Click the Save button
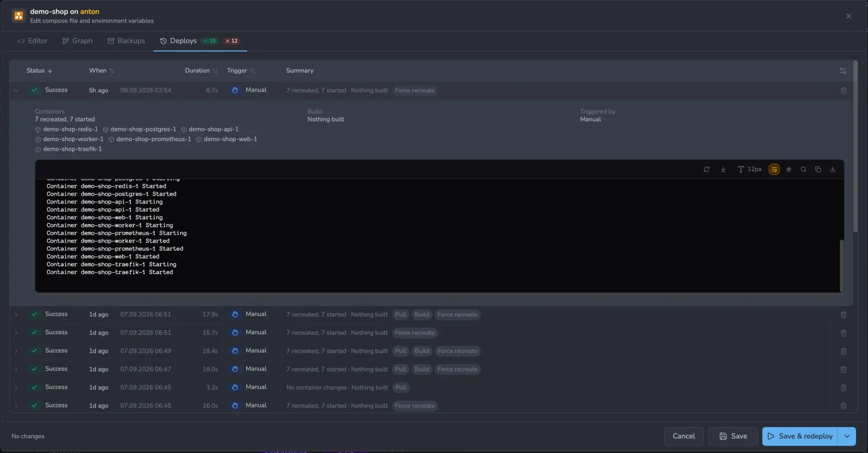Image resolution: width=868 pixels, height=453 pixels. [733, 436]
